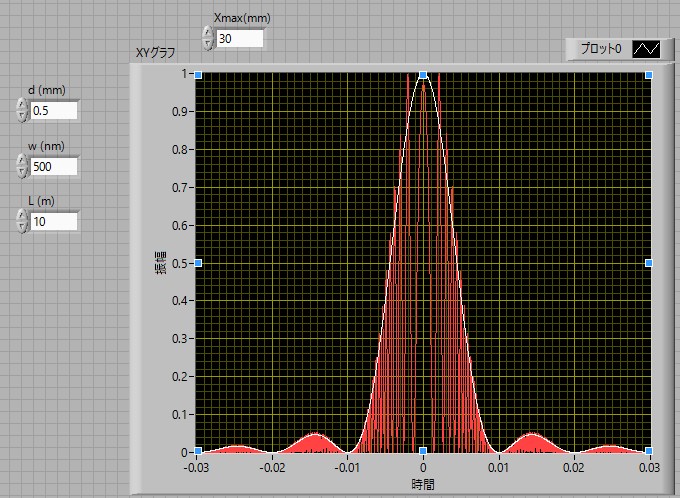Raise the L (m) value with up arrow
680x498 pixels.
pyautogui.click(x=22, y=215)
